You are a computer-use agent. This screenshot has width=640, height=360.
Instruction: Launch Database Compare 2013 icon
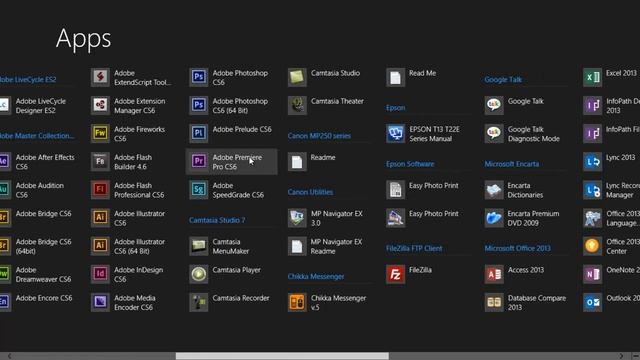(x=494, y=302)
